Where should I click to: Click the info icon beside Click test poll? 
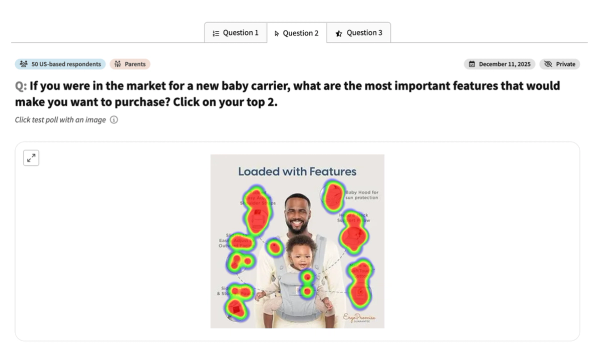(114, 120)
